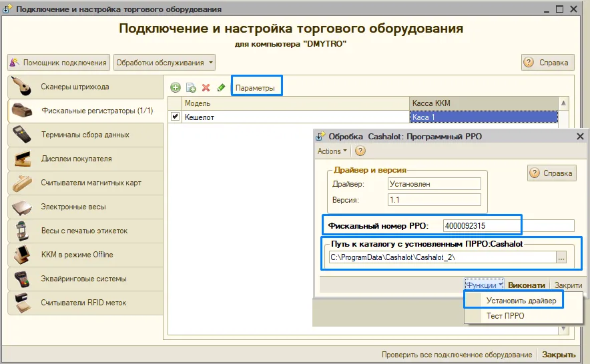Select Установить драйвер menu item
Screen dimensions: 590x364
point(521,301)
